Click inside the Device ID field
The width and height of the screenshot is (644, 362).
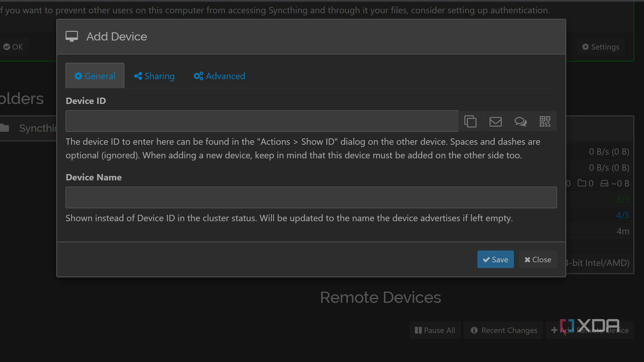pyautogui.click(x=262, y=121)
